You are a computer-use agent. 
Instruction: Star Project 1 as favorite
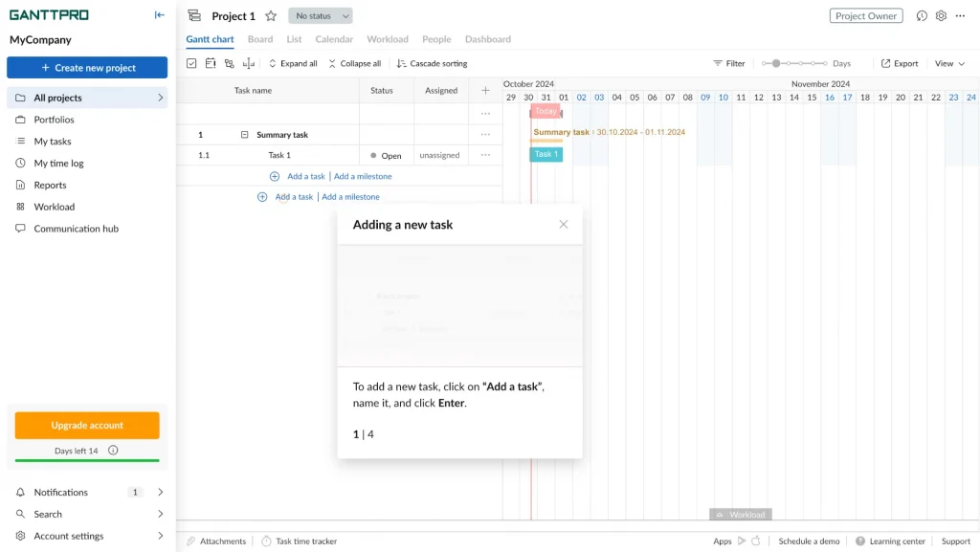click(x=271, y=16)
